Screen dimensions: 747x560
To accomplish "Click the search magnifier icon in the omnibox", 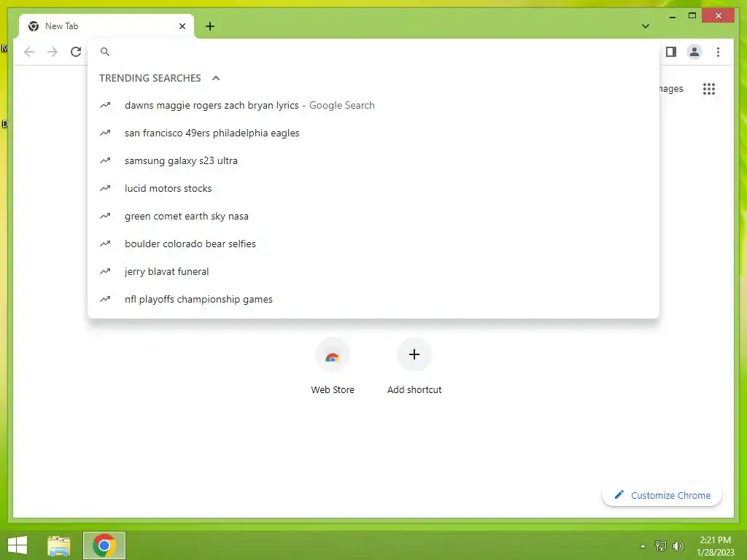I will click(105, 52).
